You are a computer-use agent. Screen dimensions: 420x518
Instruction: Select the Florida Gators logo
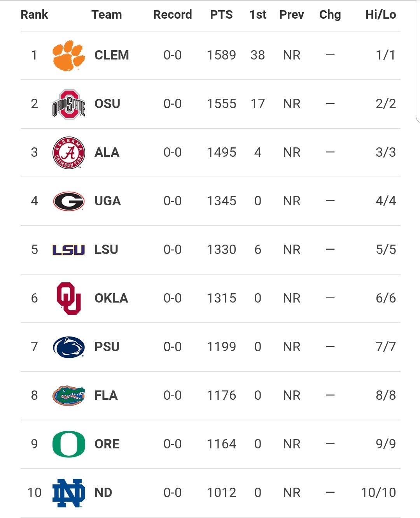coord(68,395)
